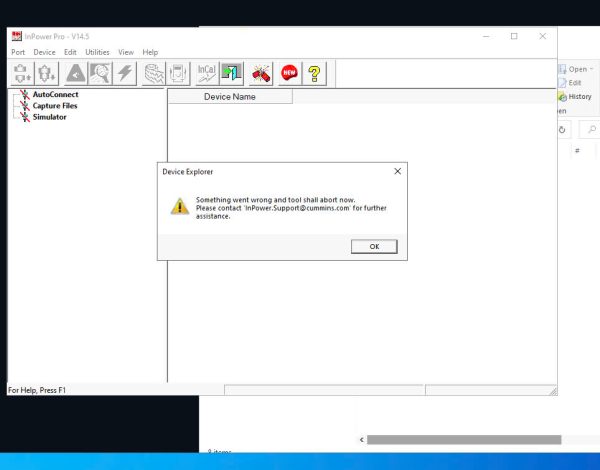Image resolution: width=600 pixels, height=470 pixels.
Task: Click the green door exit icon
Action: click(x=232, y=73)
